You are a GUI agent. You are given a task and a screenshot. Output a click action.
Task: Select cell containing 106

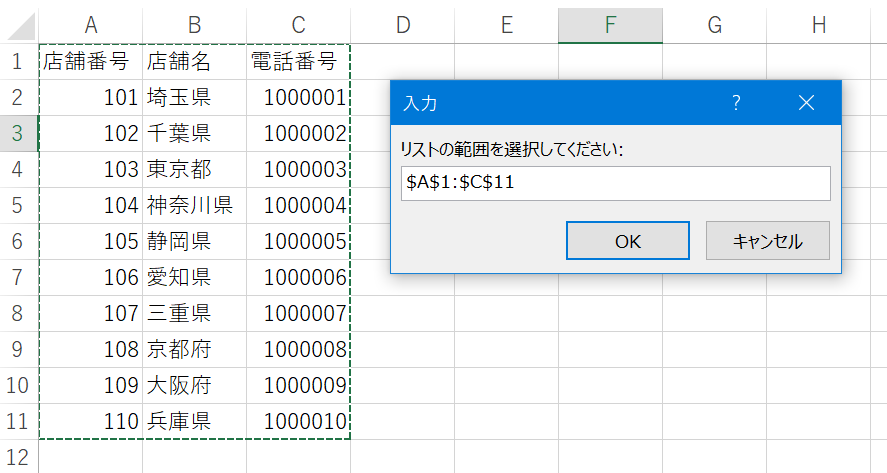(91, 277)
